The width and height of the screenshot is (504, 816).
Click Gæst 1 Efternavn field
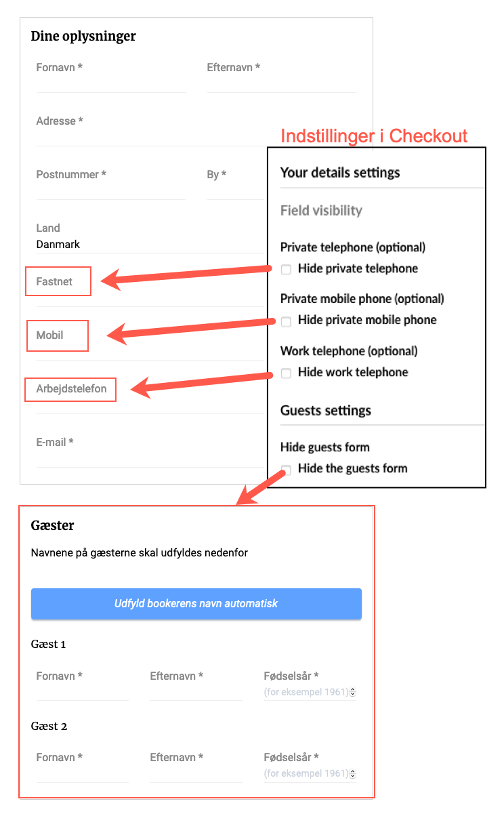[x=196, y=685]
